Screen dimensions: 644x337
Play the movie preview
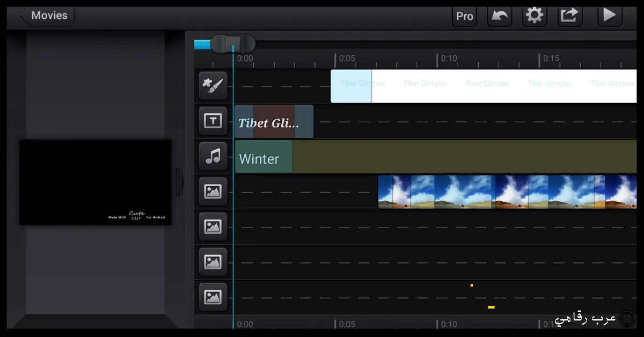pyautogui.click(x=610, y=16)
